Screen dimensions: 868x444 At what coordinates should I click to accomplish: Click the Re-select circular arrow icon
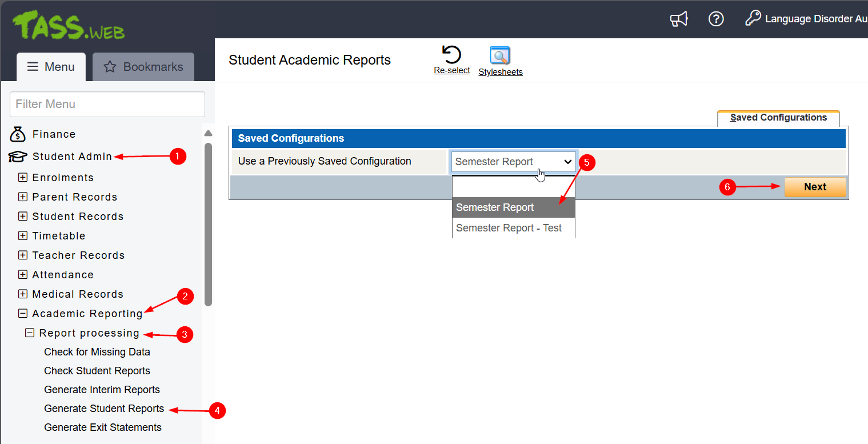(x=451, y=55)
